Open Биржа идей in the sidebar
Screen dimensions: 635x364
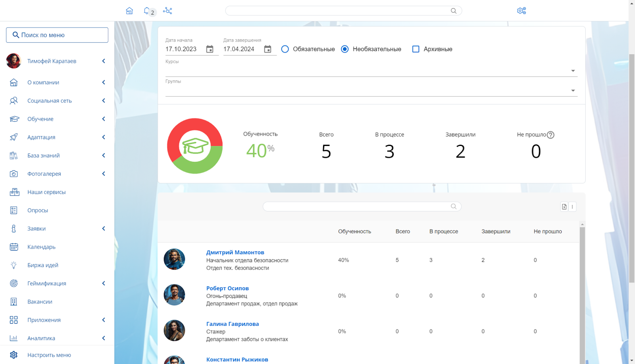tap(43, 265)
